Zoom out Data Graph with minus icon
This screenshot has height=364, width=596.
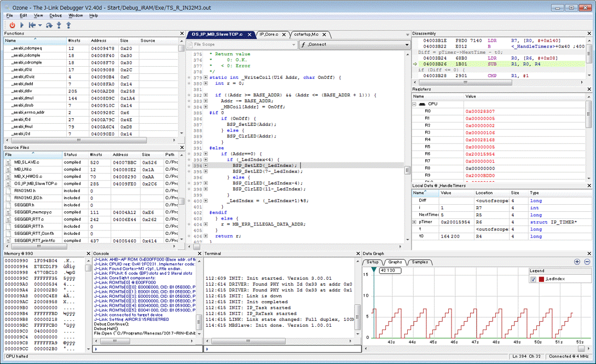point(587,262)
